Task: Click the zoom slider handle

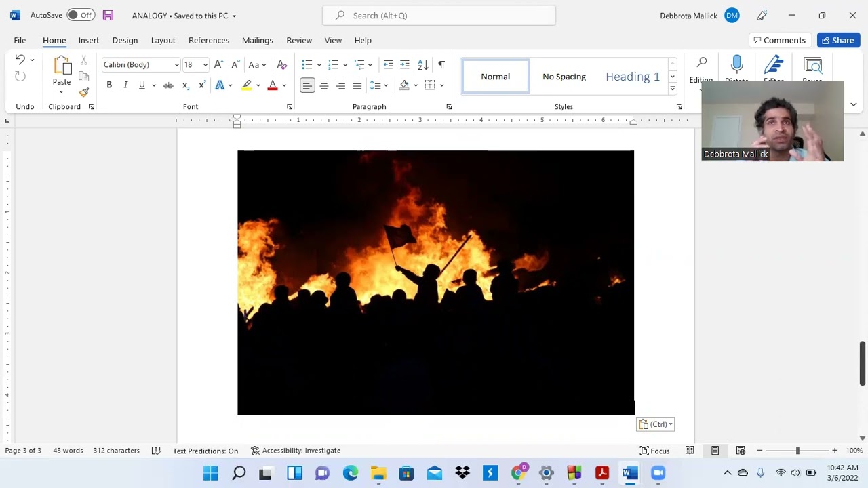Action: 797,451
